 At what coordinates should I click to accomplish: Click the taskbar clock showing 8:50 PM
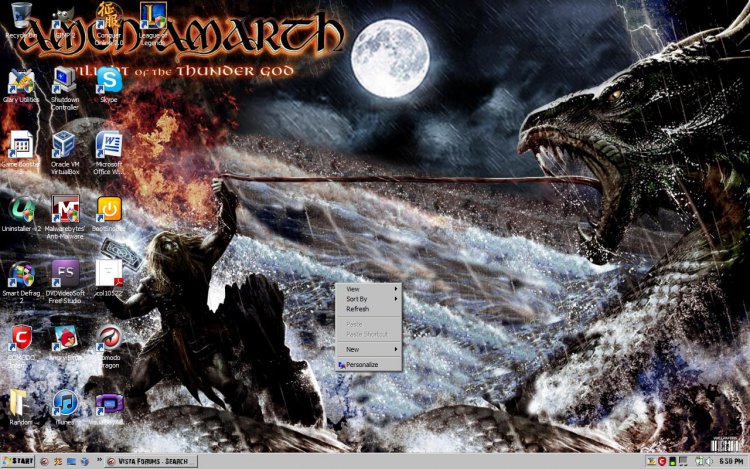pyautogui.click(x=731, y=461)
